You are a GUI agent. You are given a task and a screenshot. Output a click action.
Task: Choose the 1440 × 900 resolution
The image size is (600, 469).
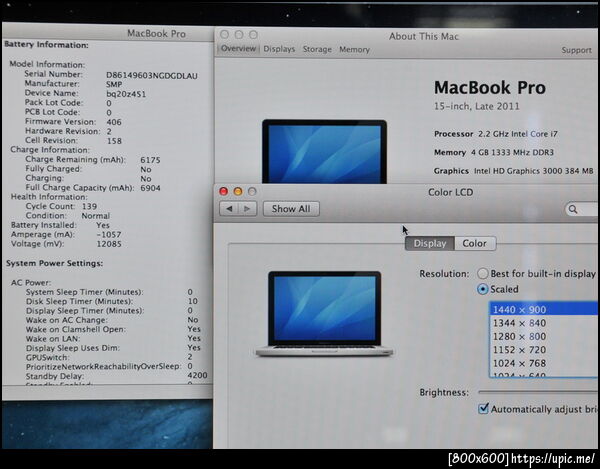pos(544,309)
